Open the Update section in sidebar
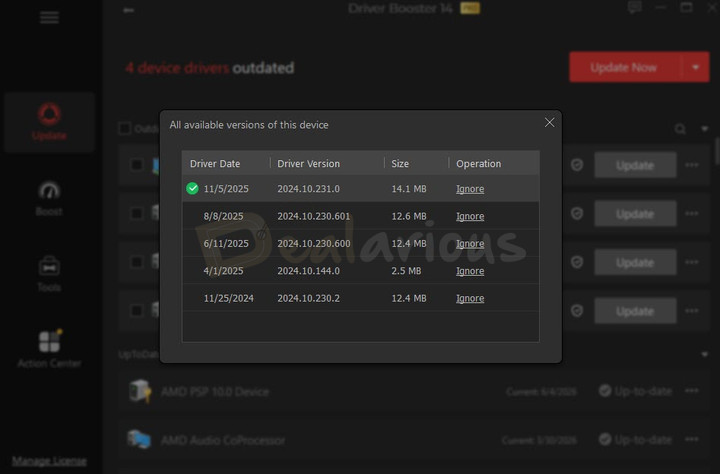The height and width of the screenshot is (474, 720). tap(49, 122)
